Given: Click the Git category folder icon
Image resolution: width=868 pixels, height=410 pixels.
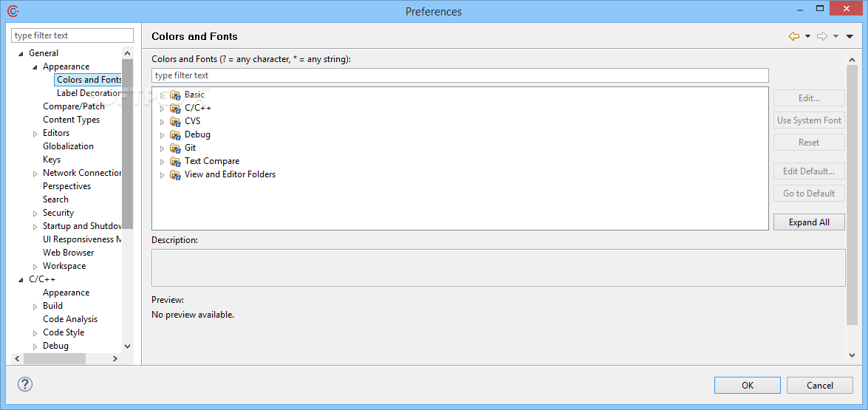Looking at the screenshot, I should (x=176, y=148).
